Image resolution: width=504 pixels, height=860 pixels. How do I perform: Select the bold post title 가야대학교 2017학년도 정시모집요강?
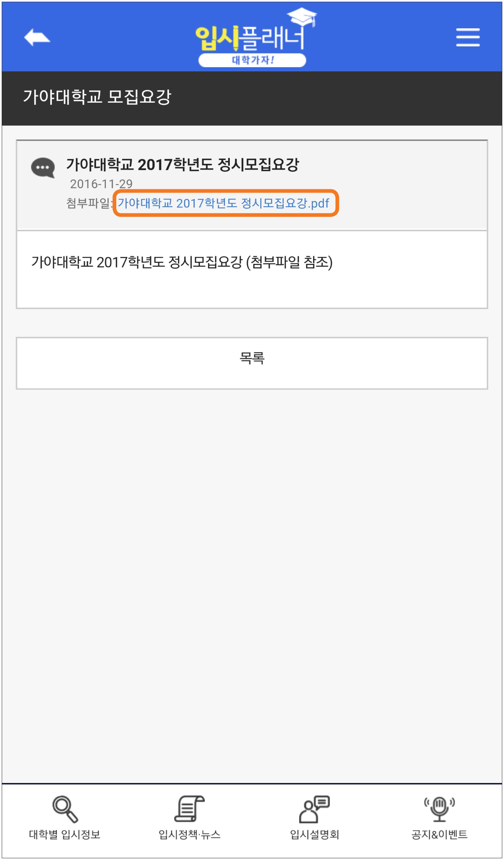[x=183, y=164]
